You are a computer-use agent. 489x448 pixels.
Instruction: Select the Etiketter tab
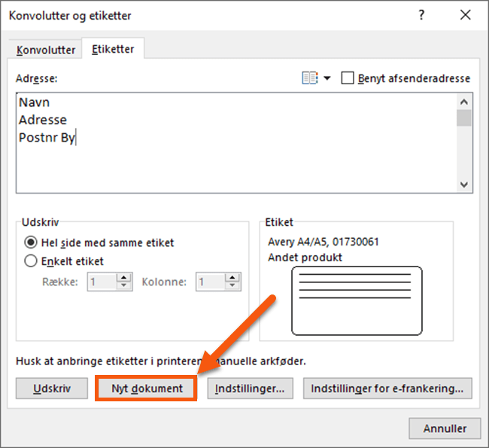point(113,50)
